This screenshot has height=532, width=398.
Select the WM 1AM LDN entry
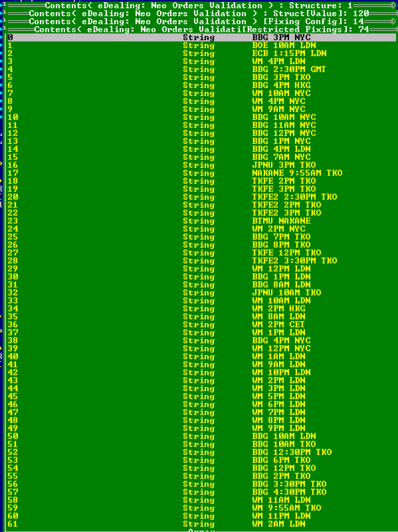coord(279,356)
